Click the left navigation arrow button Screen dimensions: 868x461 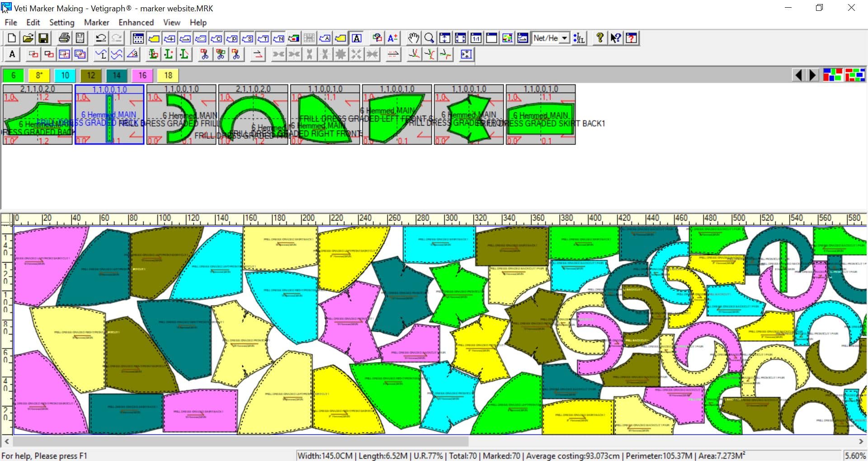(x=798, y=75)
